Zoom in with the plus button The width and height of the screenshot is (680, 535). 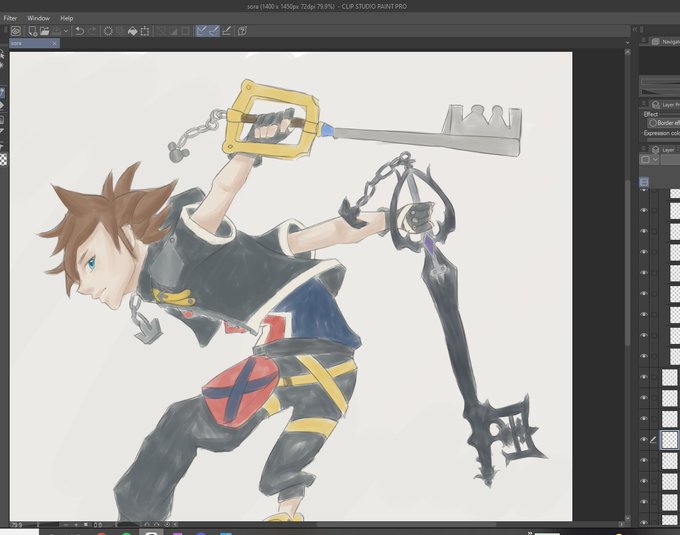(x=76, y=525)
